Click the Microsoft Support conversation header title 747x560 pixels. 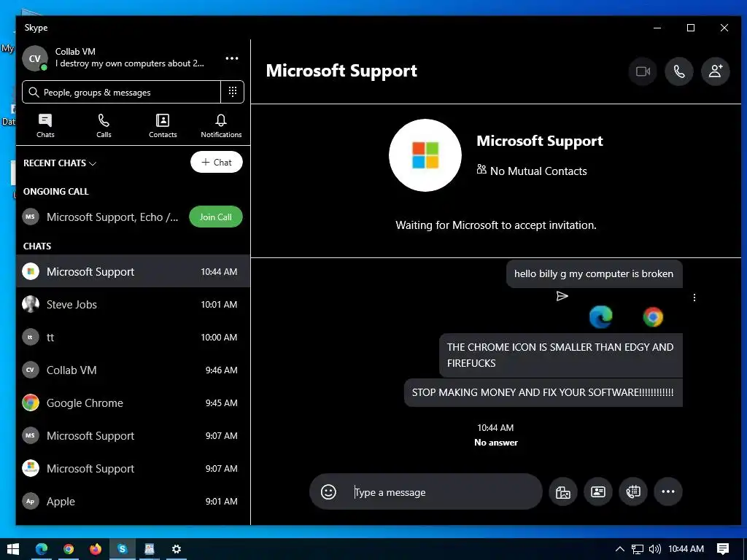pyautogui.click(x=341, y=71)
